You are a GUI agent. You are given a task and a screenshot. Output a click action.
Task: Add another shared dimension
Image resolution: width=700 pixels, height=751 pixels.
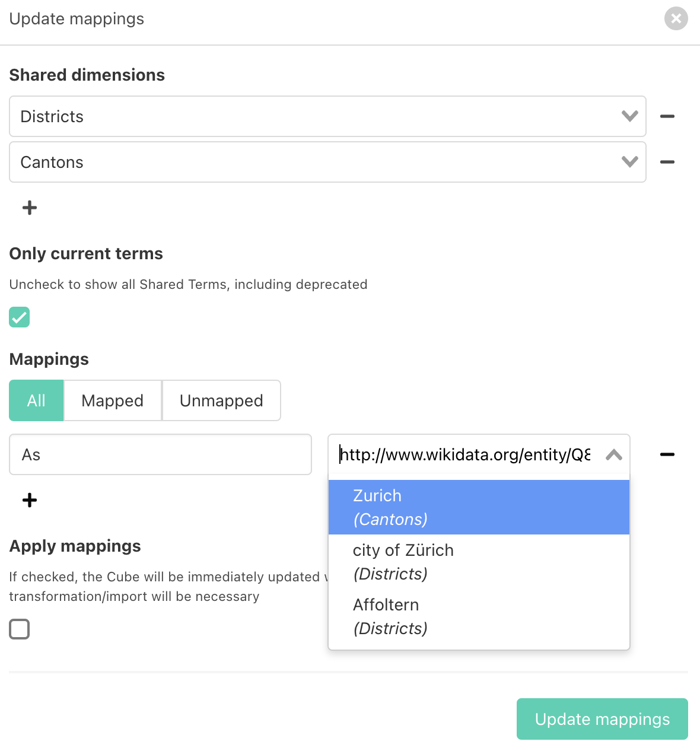point(30,208)
